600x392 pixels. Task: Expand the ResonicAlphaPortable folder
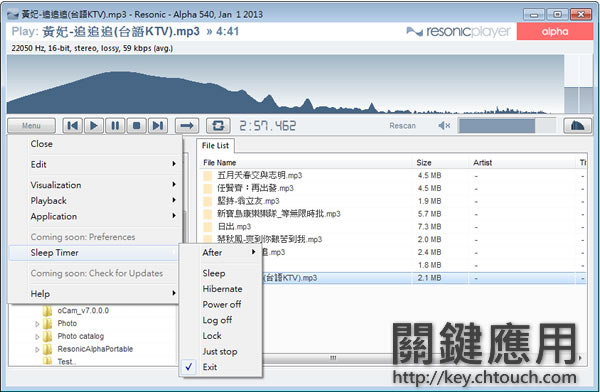coord(37,350)
